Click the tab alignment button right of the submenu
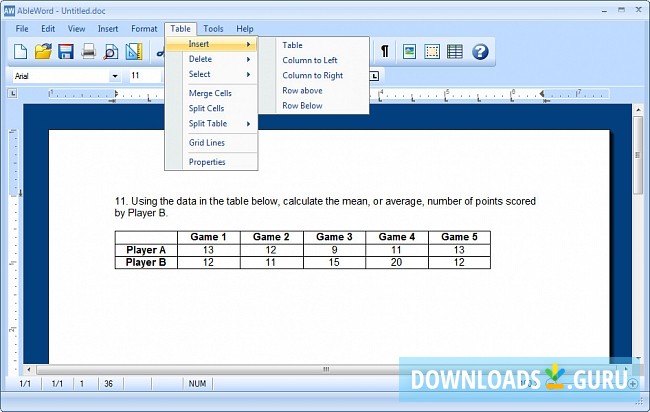Screen dimensions: 650x412 (x=374, y=76)
